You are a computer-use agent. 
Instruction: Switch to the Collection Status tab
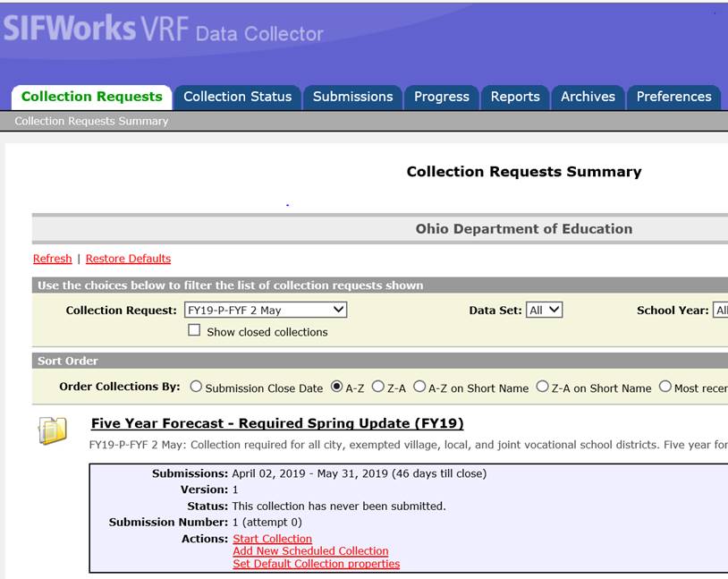pyautogui.click(x=237, y=97)
